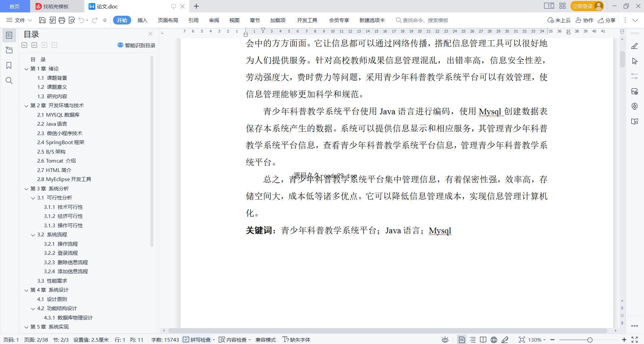The image size is (644, 344).
Task: Collapse 4.2 功能结构设计 node
Action: click(x=33, y=308)
